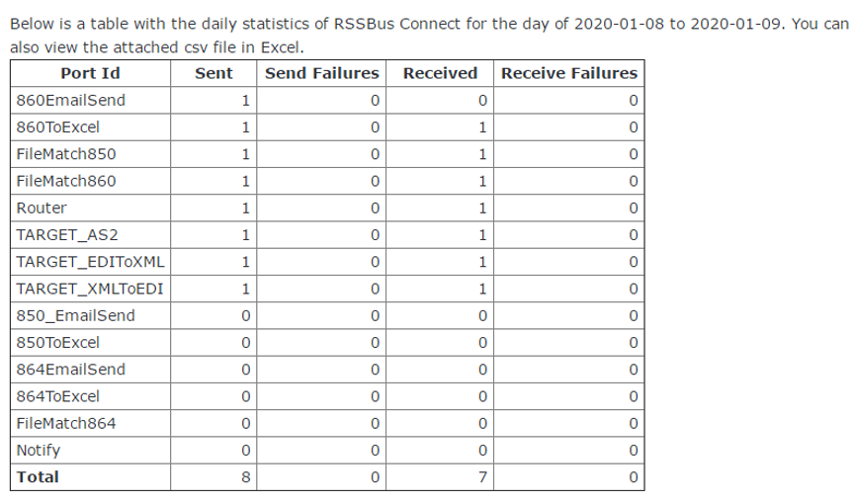The height and width of the screenshot is (504, 855).
Task: Select the Received column header
Action: [x=440, y=74]
